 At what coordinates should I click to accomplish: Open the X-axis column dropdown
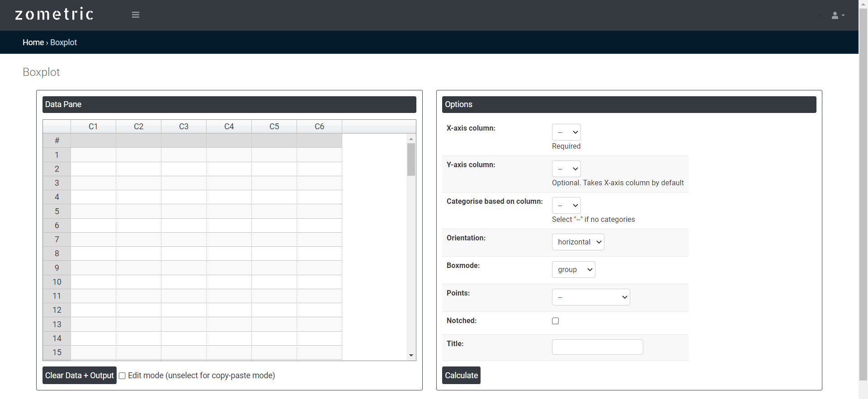click(x=566, y=132)
